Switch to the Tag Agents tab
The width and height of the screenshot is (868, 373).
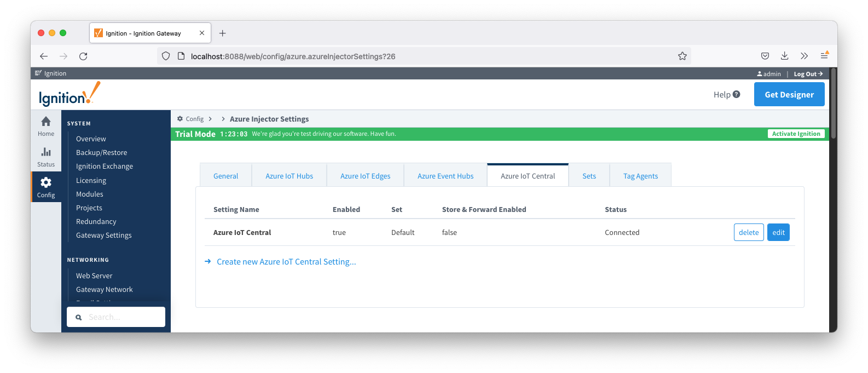click(640, 176)
